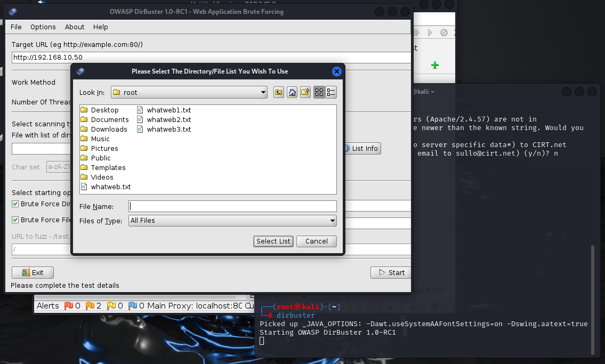Jump to Home folder in file dialog

point(292,92)
